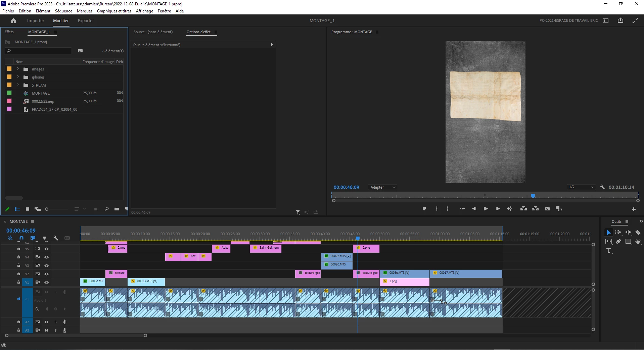Create a new bin in Project panel
This screenshot has height=350, width=644.
click(x=117, y=209)
